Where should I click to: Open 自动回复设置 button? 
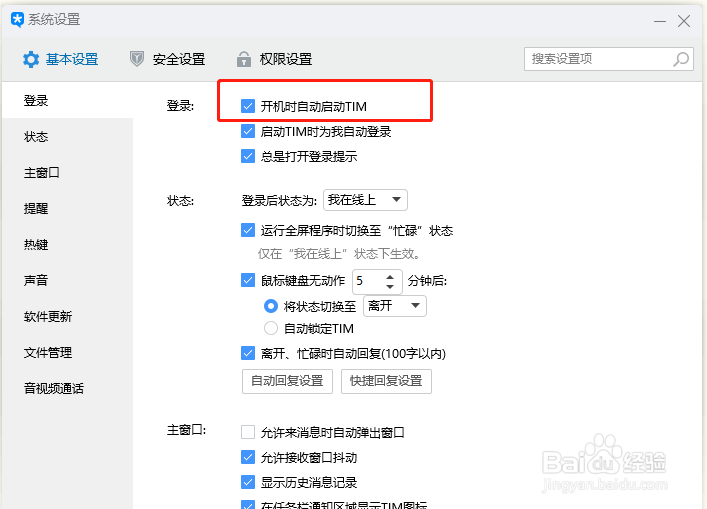(287, 381)
